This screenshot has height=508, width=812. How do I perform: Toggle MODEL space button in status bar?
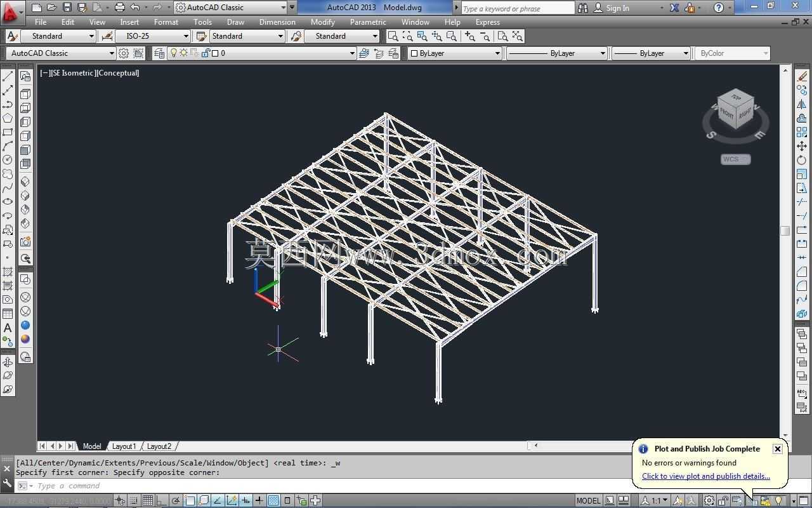coord(588,500)
